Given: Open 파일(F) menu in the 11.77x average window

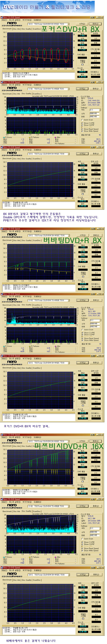Looking at the screenshot, I should pos(4,437).
